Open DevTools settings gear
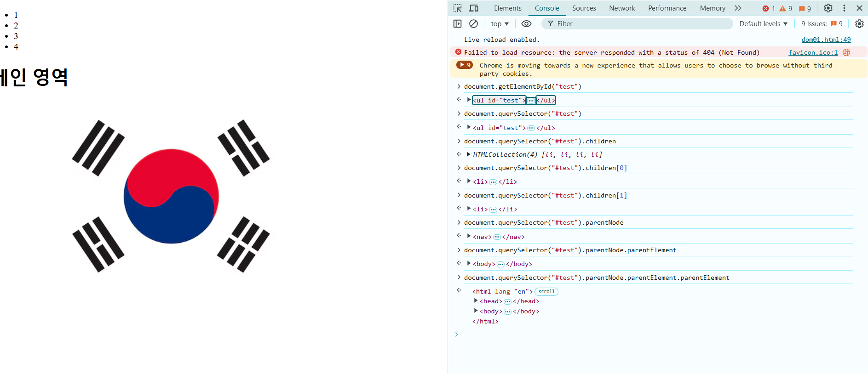The height and width of the screenshot is (374, 868). (x=828, y=8)
